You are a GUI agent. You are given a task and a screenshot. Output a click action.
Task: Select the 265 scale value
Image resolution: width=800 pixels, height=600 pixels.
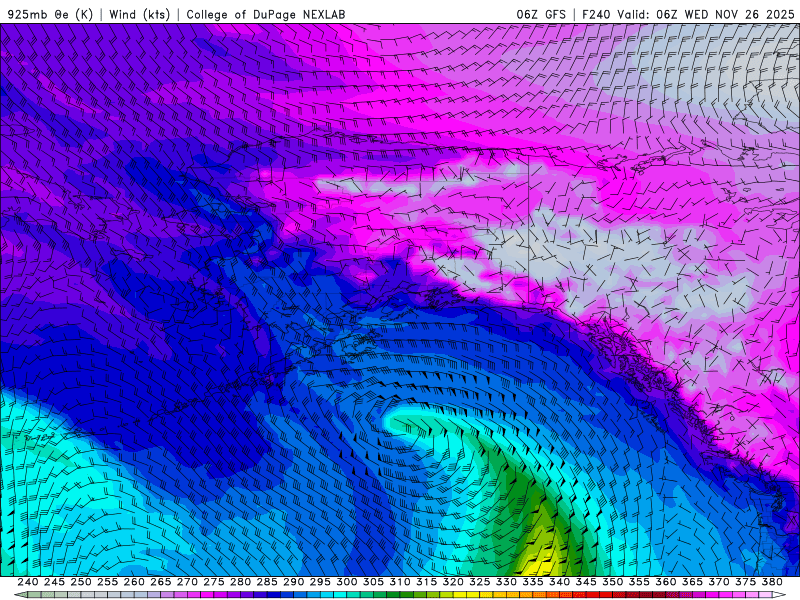click(160, 582)
